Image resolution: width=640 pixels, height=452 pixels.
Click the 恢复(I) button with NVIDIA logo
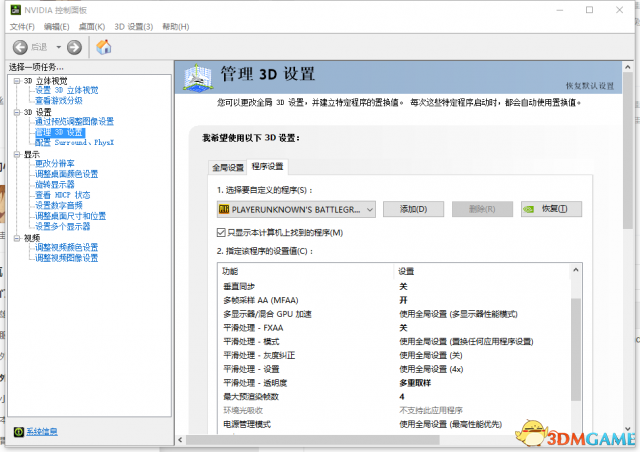click(550, 209)
